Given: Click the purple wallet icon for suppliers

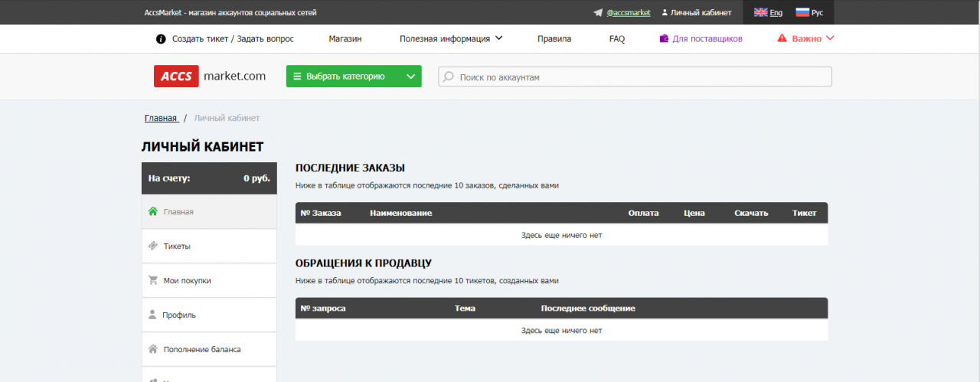Looking at the screenshot, I should click(x=664, y=39).
